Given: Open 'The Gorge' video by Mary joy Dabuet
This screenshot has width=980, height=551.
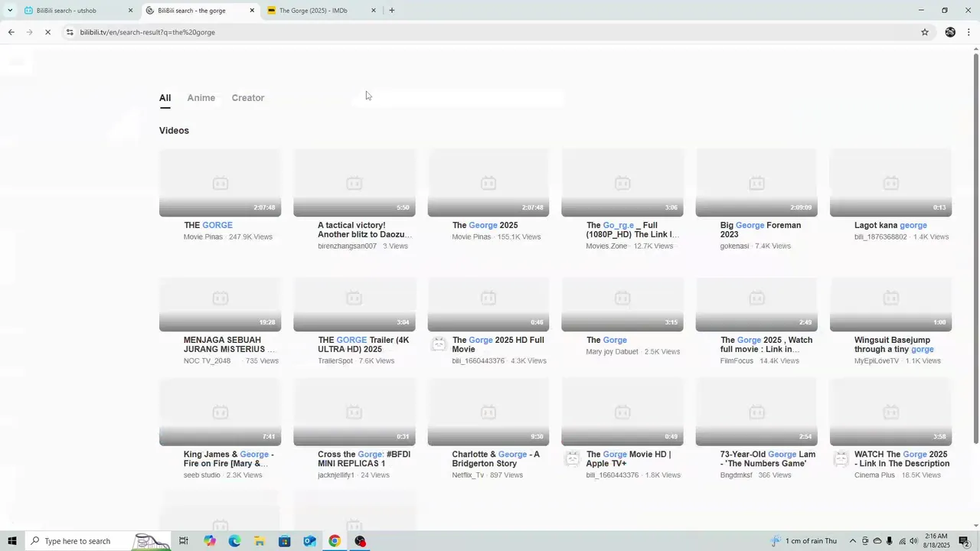Looking at the screenshot, I should pos(606,340).
